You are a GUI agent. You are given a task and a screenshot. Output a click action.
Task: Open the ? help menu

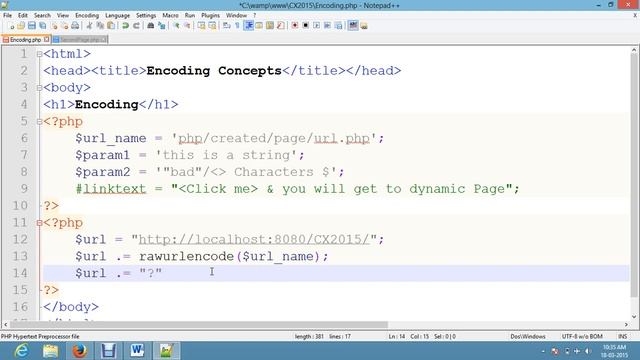coord(254,16)
